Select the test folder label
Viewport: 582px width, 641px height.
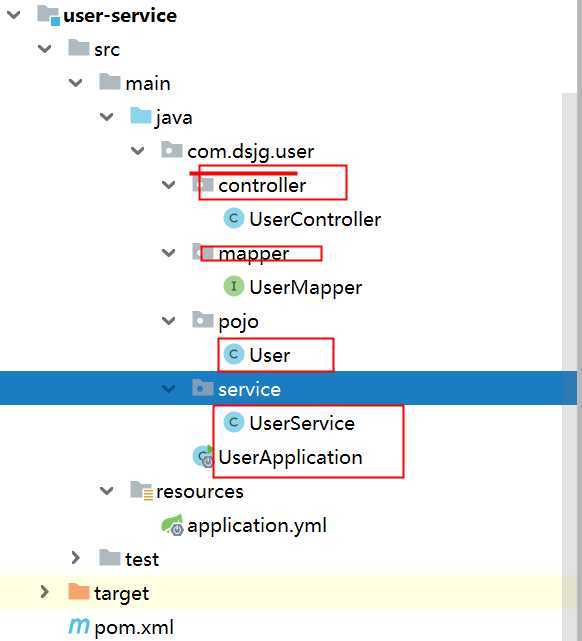[142, 559]
